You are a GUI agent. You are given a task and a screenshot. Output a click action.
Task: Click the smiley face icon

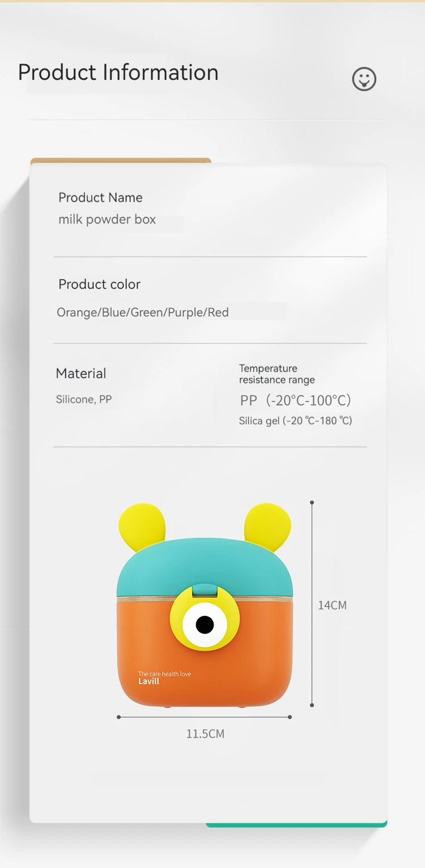pos(364,79)
